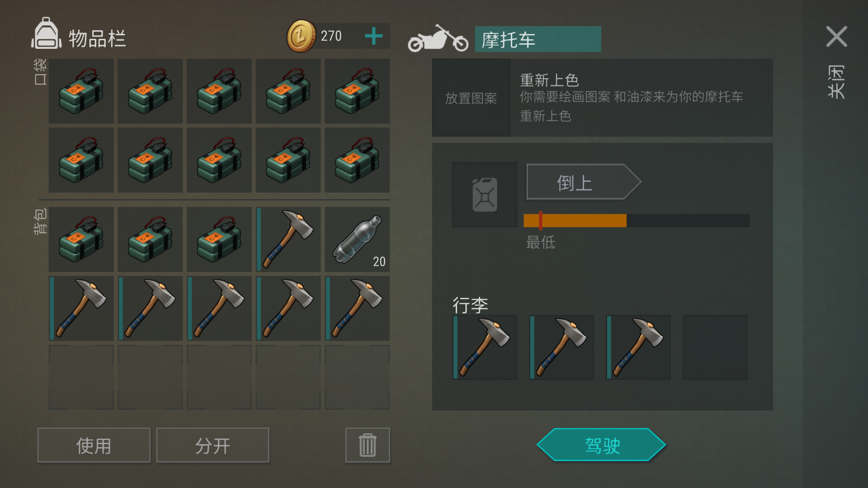Click the first empty backpack slot

coord(81,377)
